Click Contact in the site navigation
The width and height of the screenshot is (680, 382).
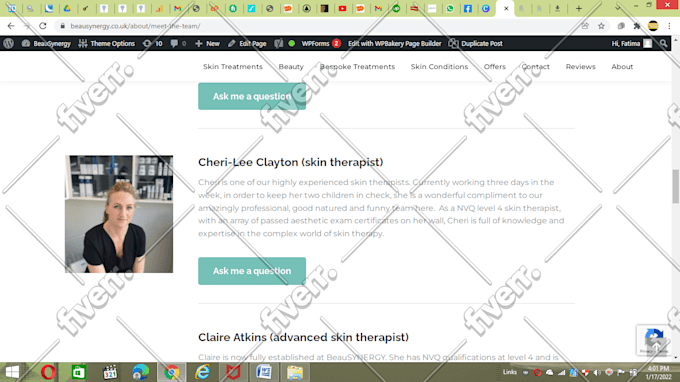tap(536, 66)
